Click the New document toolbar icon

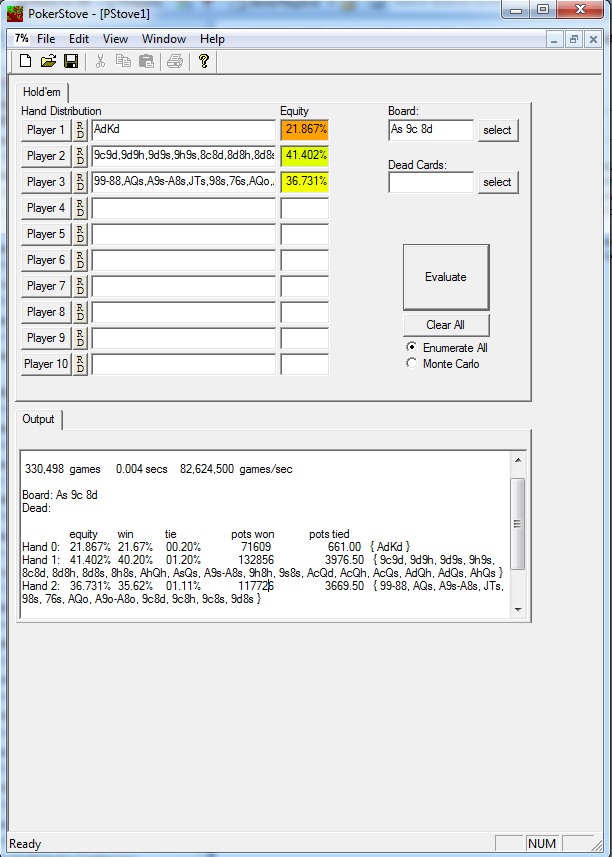click(x=25, y=61)
